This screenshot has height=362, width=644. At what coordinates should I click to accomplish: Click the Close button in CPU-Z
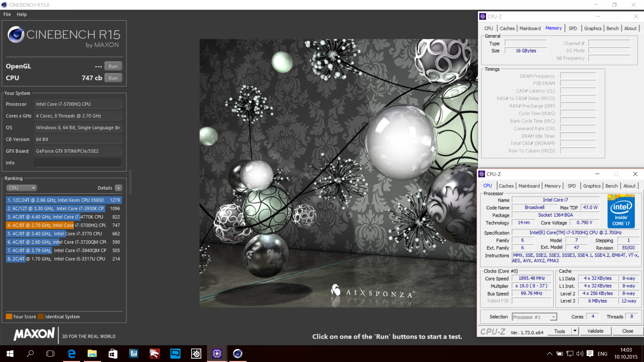(628, 331)
